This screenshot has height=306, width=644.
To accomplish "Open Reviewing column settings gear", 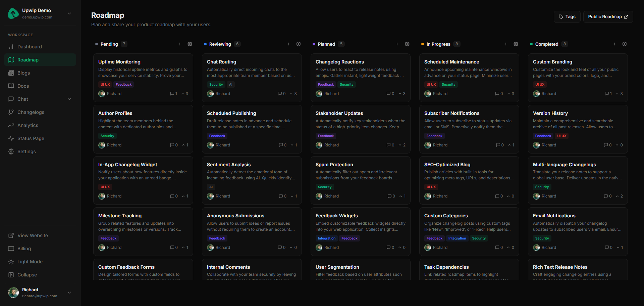I will (x=299, y=44).
